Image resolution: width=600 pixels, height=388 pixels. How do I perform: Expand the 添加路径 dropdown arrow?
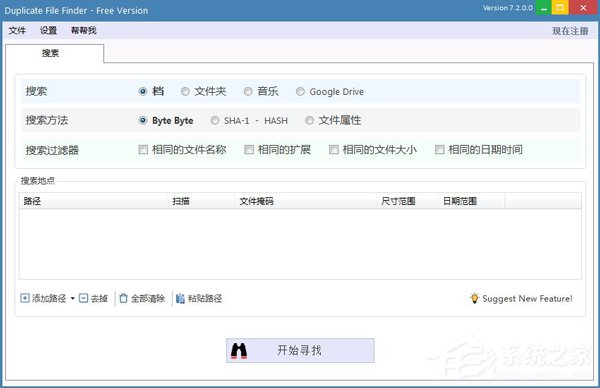pos(72,298)
